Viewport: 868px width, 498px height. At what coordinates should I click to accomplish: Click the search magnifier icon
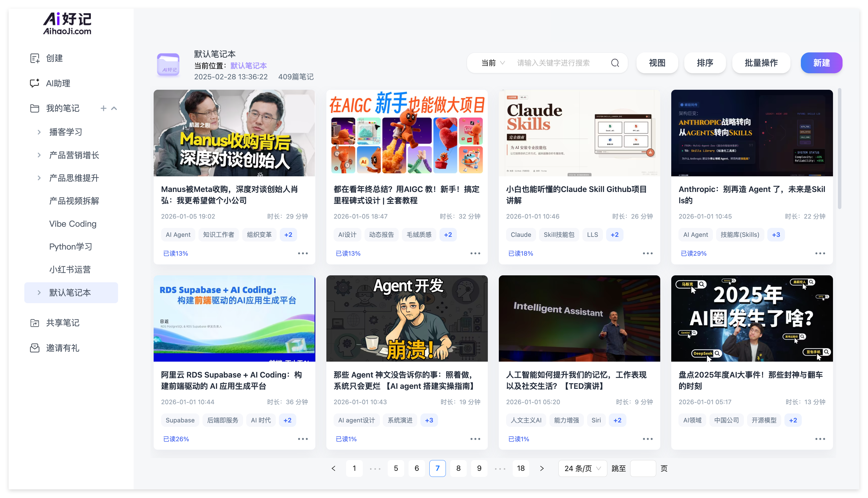pos(615,63)
